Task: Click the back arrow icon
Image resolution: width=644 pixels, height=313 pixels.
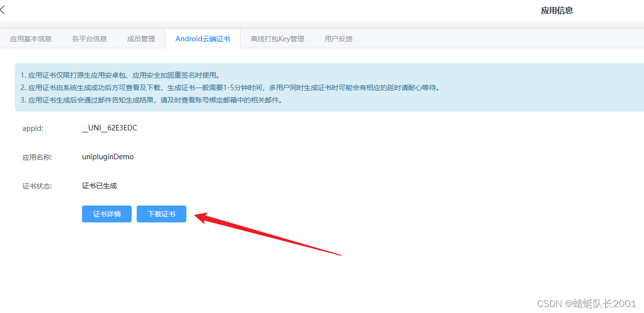Action: click(x=2, y=9)
